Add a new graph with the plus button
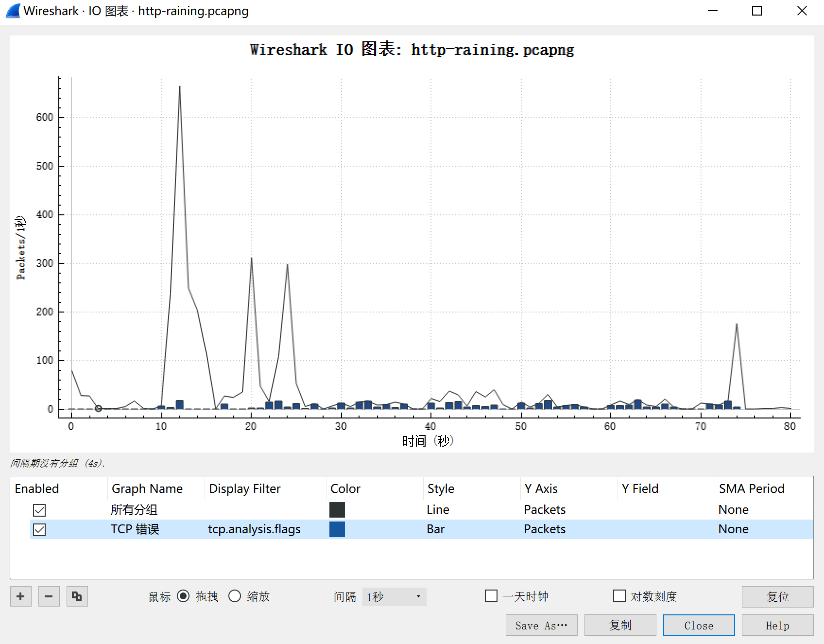The image size is (824, 644). (x=20, y=596)
